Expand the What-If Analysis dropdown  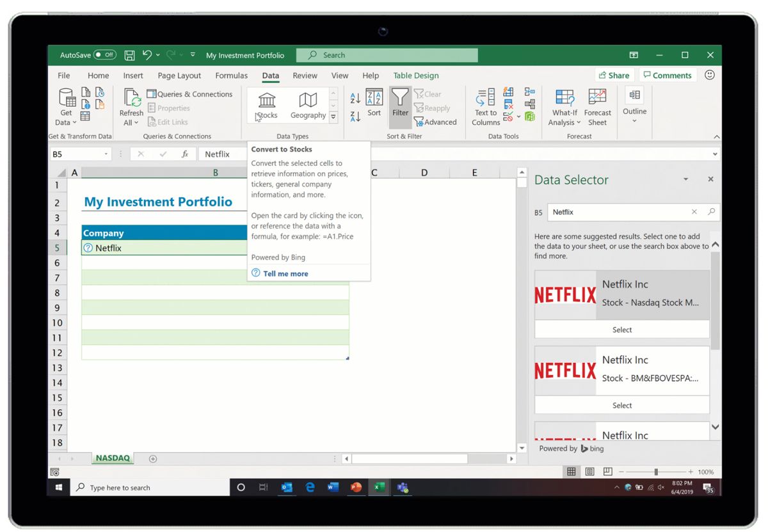click(x=564, y=122)
